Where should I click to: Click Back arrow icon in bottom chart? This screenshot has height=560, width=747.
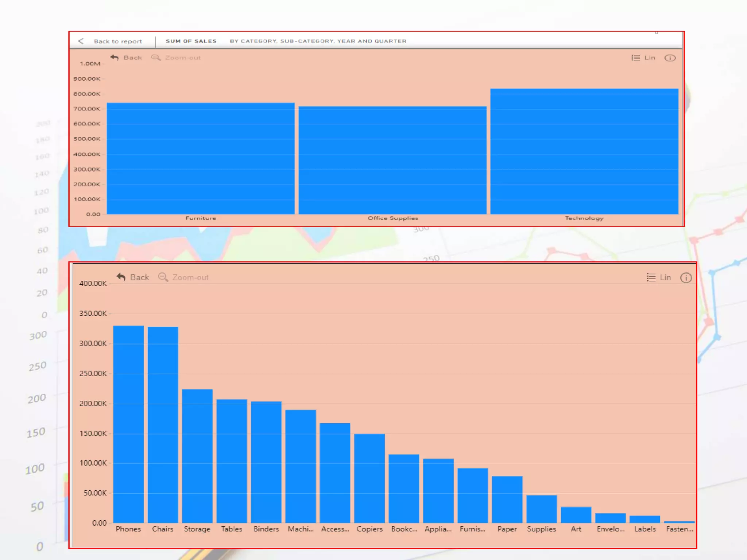121,277
